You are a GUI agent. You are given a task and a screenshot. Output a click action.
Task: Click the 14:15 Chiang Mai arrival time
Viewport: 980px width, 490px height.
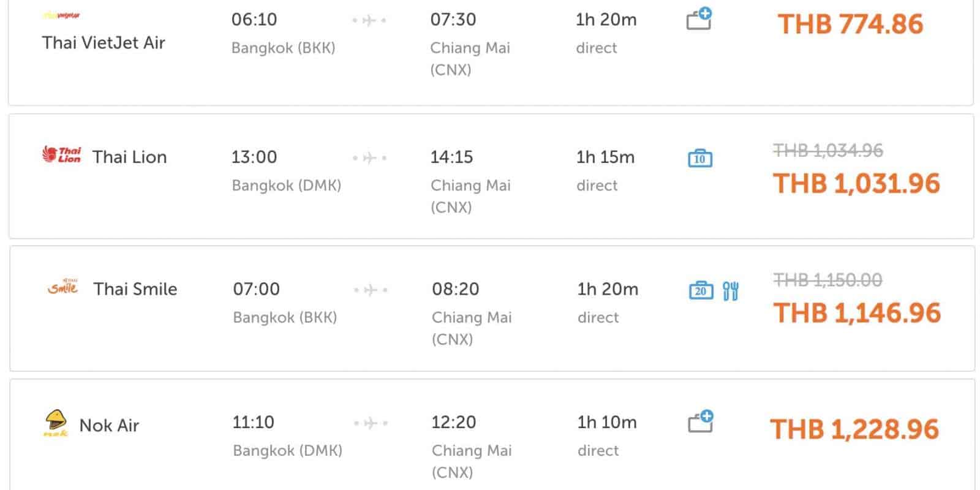click(x=451, y=157)
